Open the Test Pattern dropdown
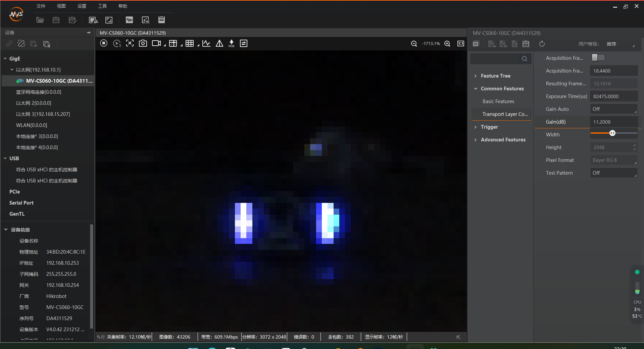 coord(613,173)
